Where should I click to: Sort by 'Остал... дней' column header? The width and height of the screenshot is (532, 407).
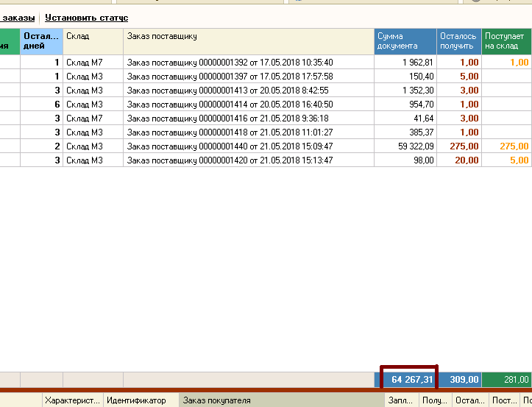[x=40, y=40]
